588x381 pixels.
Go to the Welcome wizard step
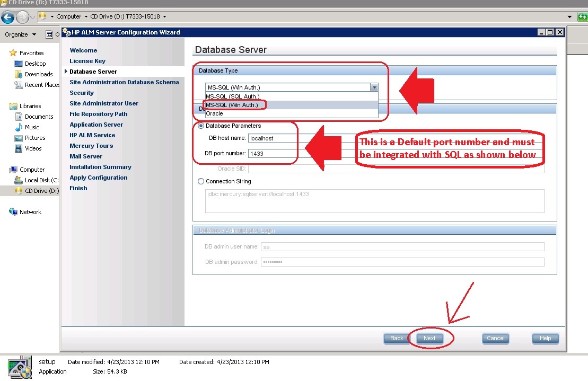point(83,50)
